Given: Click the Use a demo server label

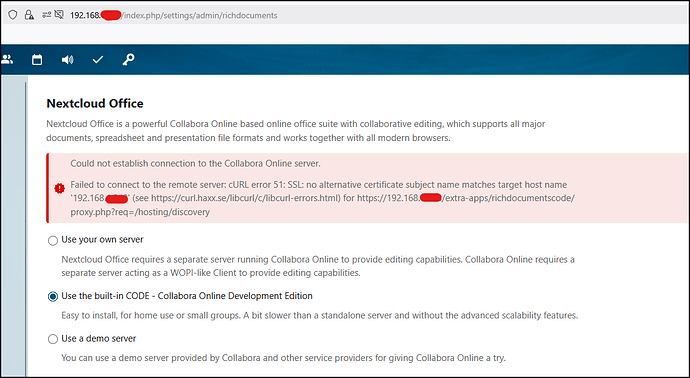Looking at the screenshot, I should coord(99,338).
